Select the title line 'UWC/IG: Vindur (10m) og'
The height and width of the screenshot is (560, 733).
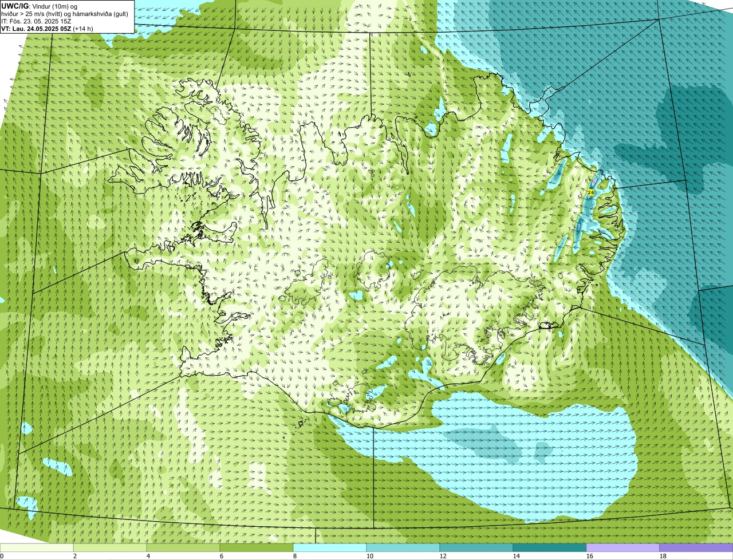click(40, 6)
